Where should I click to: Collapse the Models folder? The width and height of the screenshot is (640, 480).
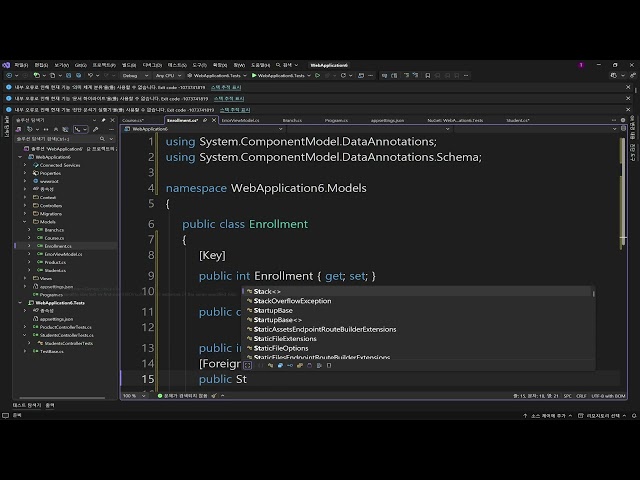25,222
